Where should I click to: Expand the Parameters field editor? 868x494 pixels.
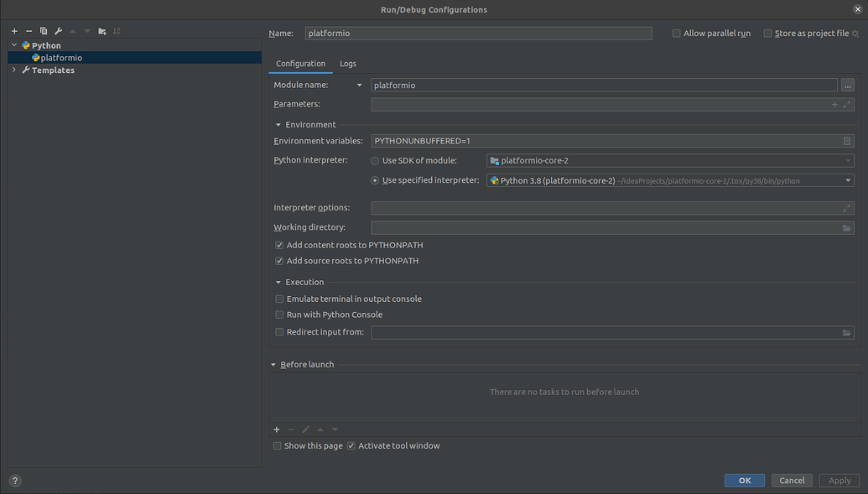pyautogui.click(x=847, y=104)
